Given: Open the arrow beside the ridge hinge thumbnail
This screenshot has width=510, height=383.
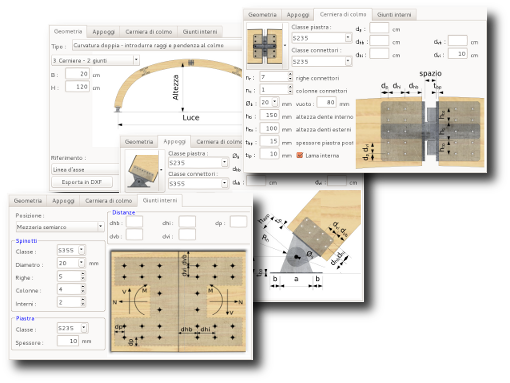Looking at the screenshot, I should pos(285,45).
